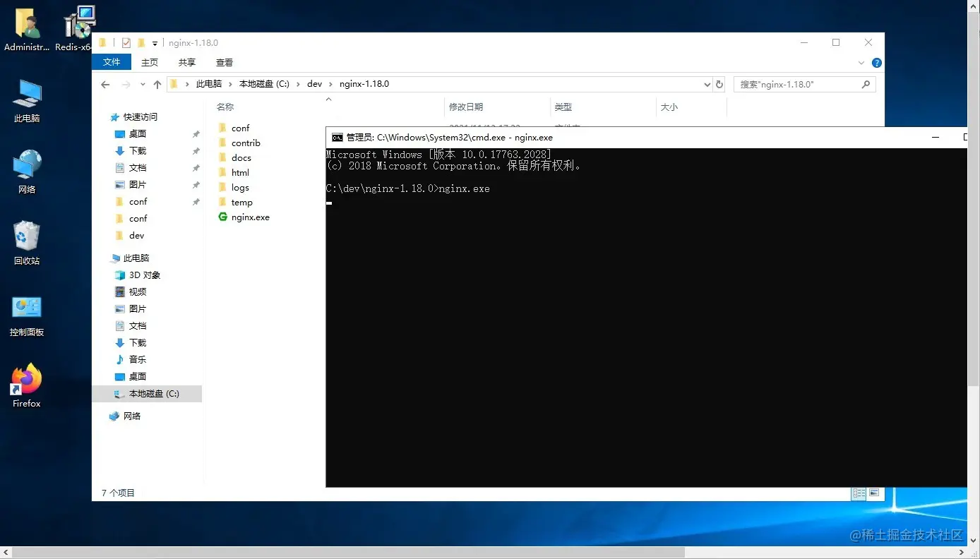Click the horizontal scrollbar at screen bottom

point(347,553)
